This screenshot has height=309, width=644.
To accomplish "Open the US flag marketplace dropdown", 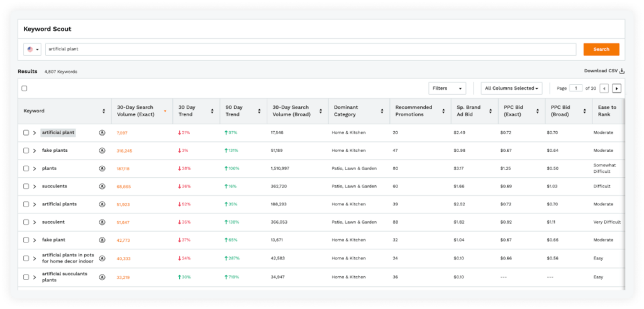I will tap(33, 49).
